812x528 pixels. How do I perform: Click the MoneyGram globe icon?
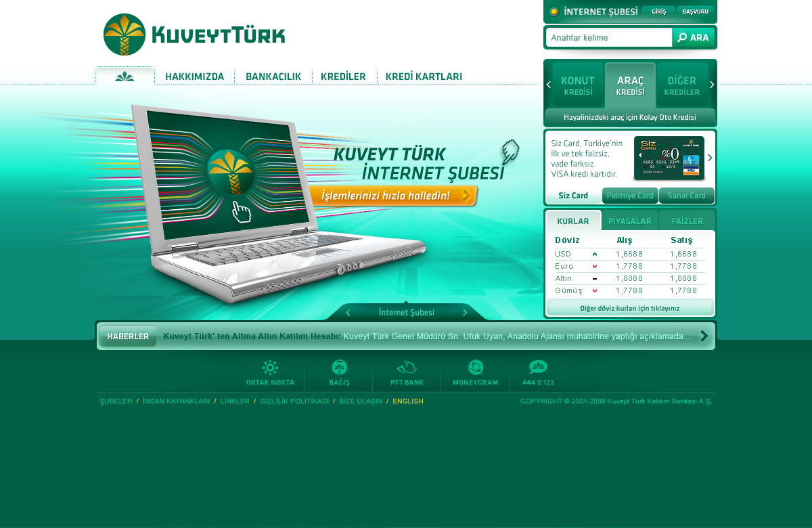coord(476,368)
